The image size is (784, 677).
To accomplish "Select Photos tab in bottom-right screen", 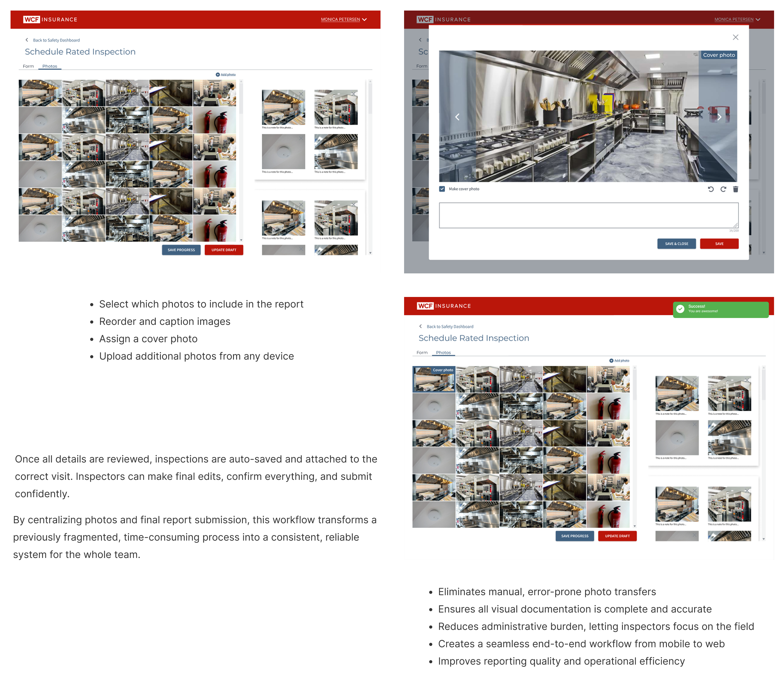I will [443, 352].
